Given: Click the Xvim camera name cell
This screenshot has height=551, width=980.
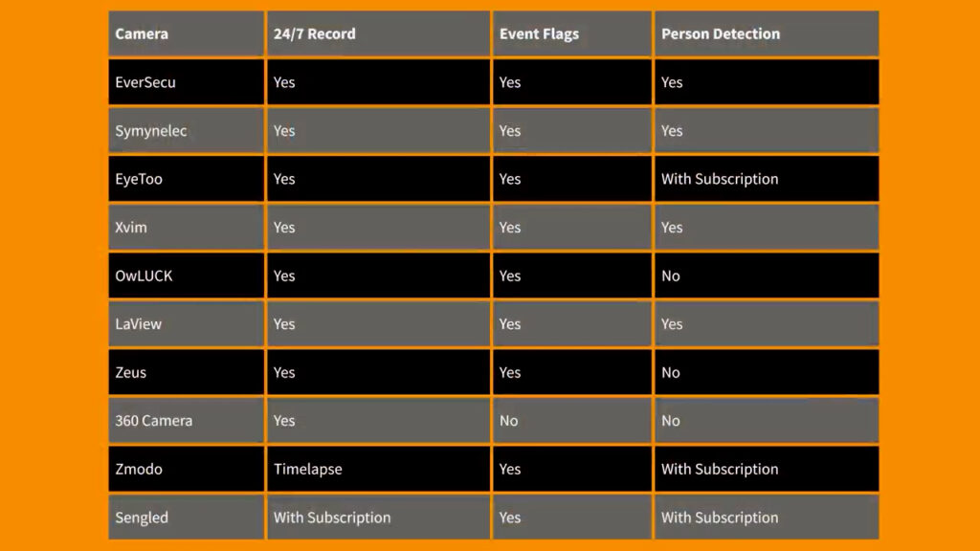Looking at the screenshot, I should [x=132, y=228].
